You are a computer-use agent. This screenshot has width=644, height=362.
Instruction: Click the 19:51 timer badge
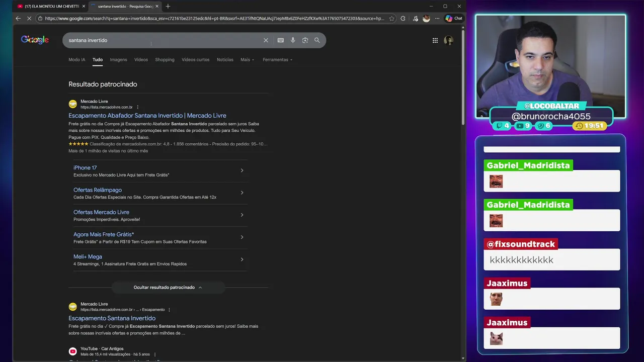tap(590, 126)
